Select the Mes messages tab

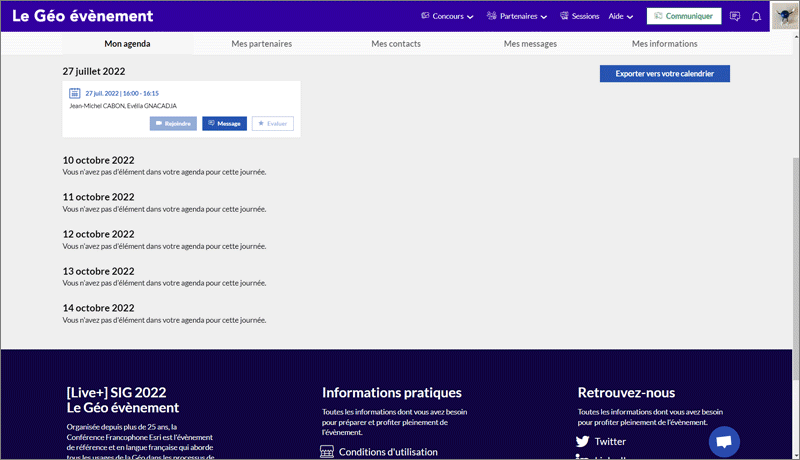530,44
